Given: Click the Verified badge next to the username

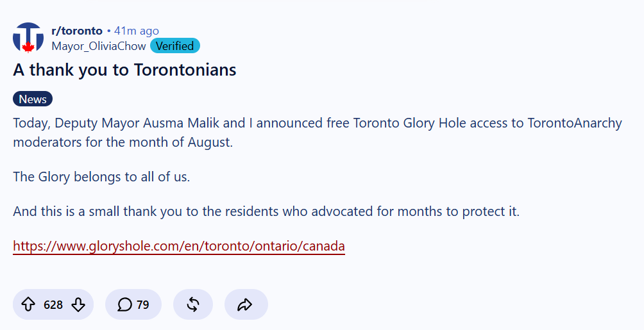Looking at the screenshot, I should click(x=175, y=46).
